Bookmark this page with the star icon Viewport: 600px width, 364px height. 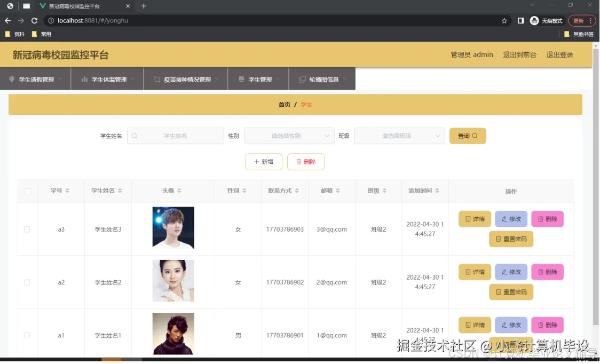(504, 21)
